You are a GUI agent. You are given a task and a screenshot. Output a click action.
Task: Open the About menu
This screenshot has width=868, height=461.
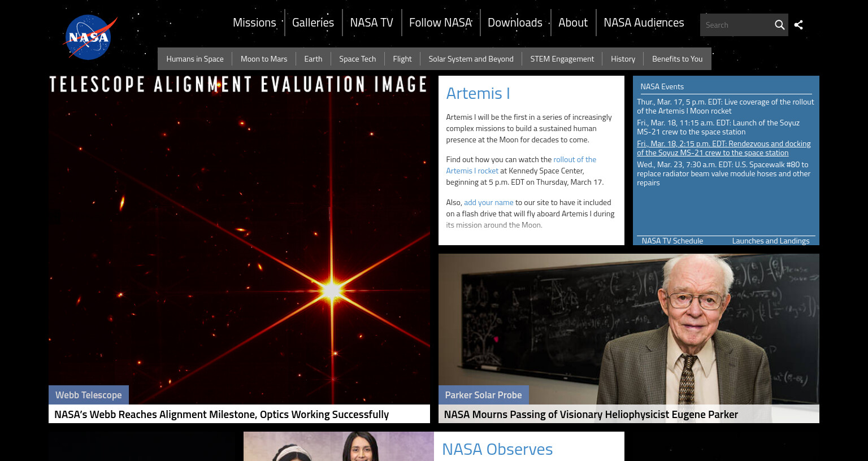573,23
